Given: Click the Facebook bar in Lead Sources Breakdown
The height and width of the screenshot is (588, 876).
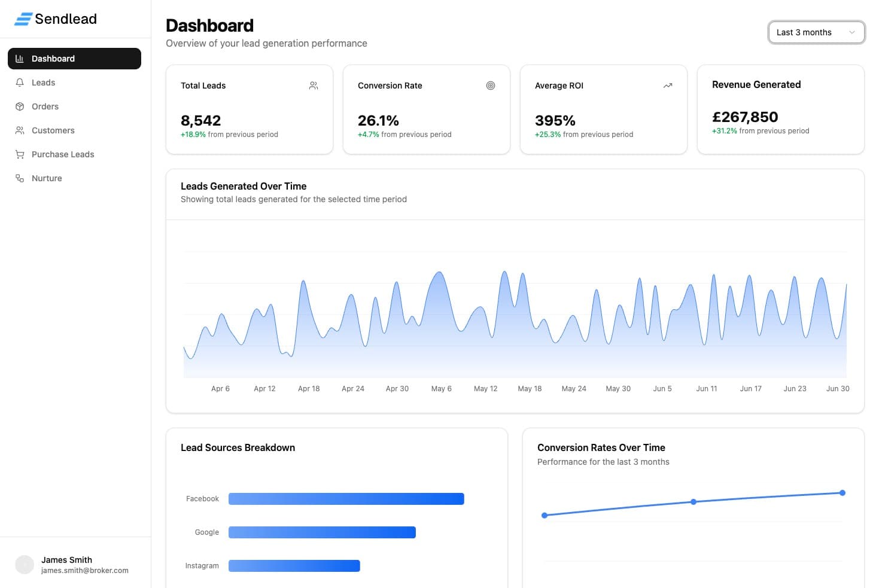Looking at the screenshot, I should click(346, 498).
